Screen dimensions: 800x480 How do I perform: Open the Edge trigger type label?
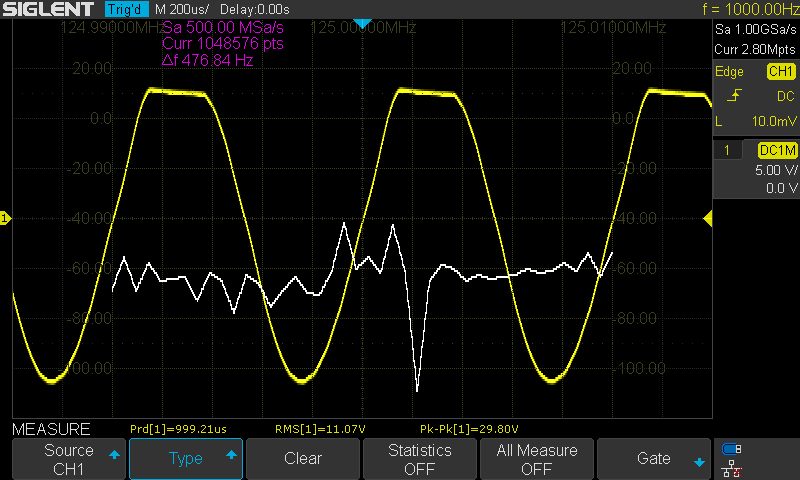coord(730,72)
